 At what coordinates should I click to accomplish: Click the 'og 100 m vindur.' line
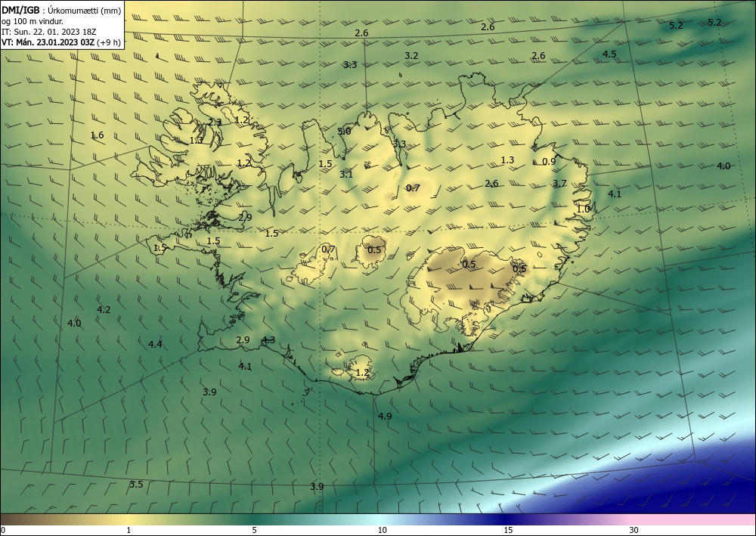[33, 21]
